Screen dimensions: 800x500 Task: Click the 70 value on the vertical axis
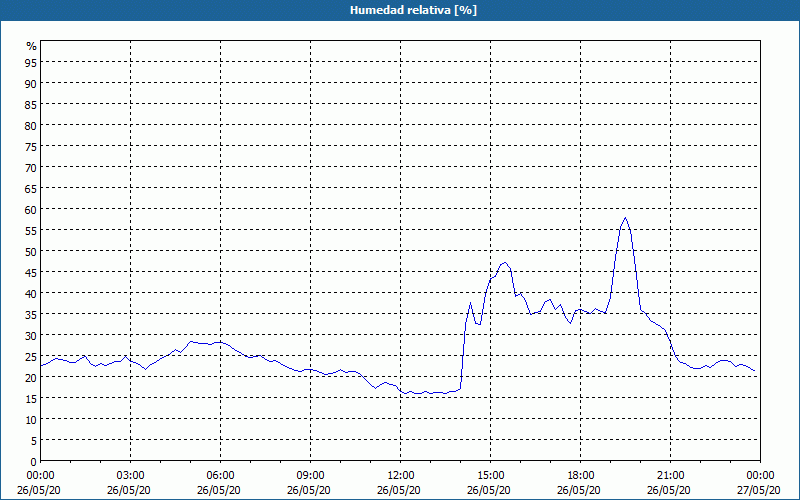click(x=31, y=167)
